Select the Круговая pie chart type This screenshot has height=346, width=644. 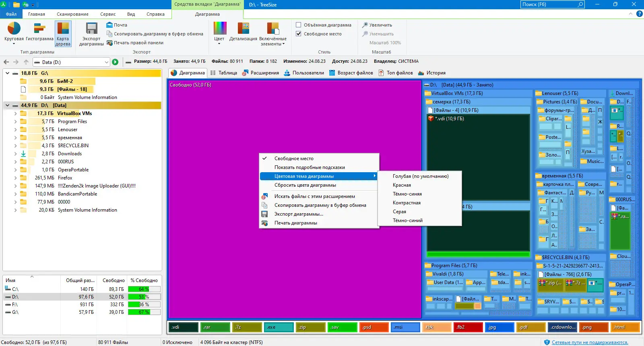(x=14, y=33)
